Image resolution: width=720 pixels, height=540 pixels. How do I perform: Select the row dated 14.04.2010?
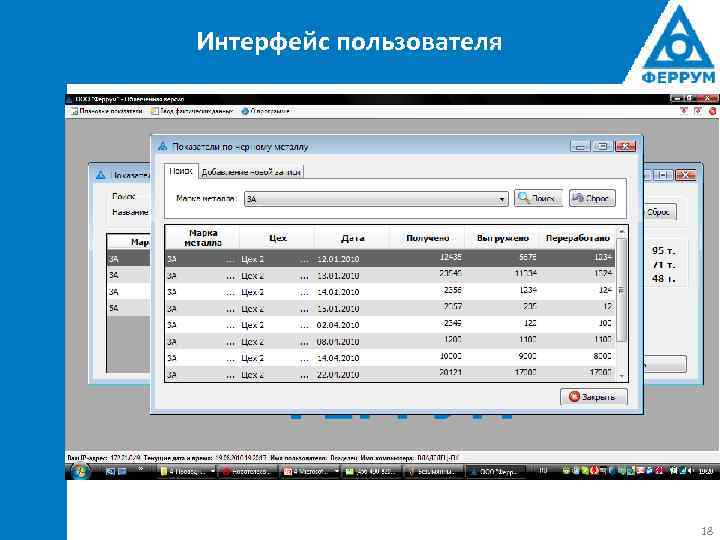(390, 358)
